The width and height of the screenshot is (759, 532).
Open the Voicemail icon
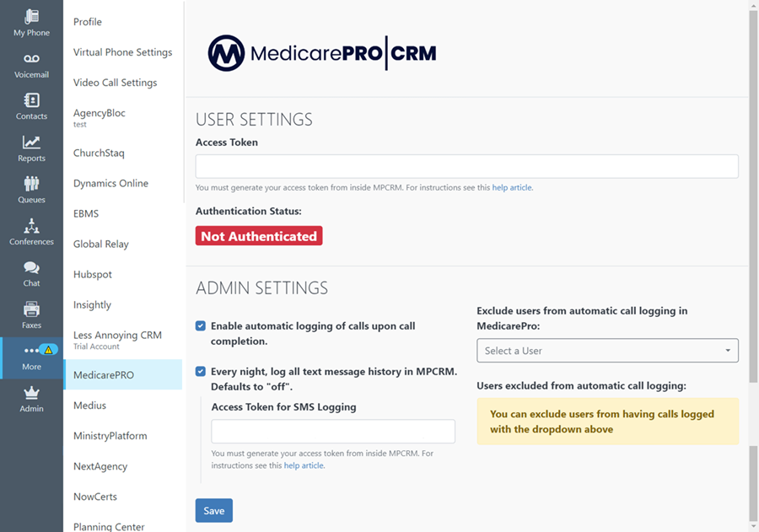[31, 58]
